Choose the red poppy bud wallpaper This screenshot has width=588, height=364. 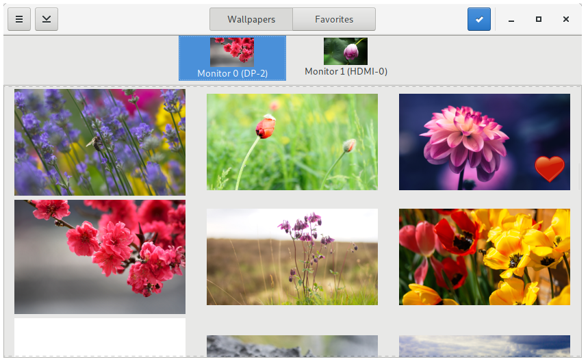point(292,142)
